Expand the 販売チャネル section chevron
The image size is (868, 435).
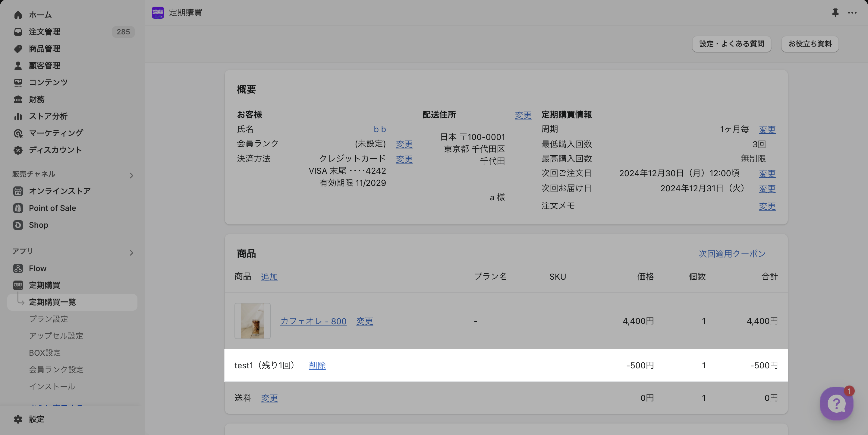click(x=131, y=175)
